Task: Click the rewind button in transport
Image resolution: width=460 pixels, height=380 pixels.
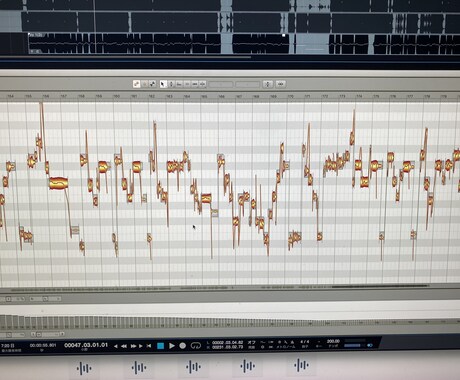Action: tap(124, 346)
